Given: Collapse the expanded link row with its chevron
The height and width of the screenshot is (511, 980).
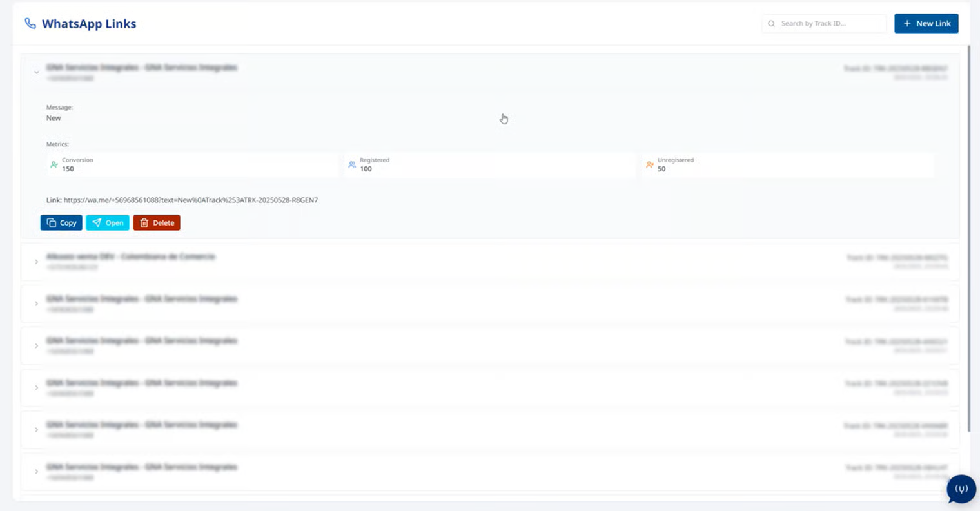Looking at the screenshot, I should (x=37, y=73).
